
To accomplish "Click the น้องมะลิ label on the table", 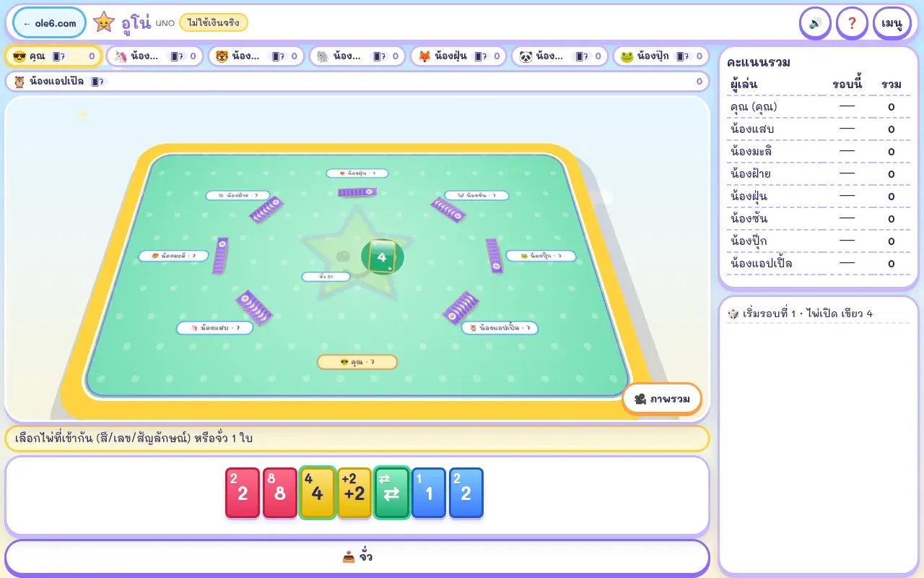I will (x=173, y=256).
